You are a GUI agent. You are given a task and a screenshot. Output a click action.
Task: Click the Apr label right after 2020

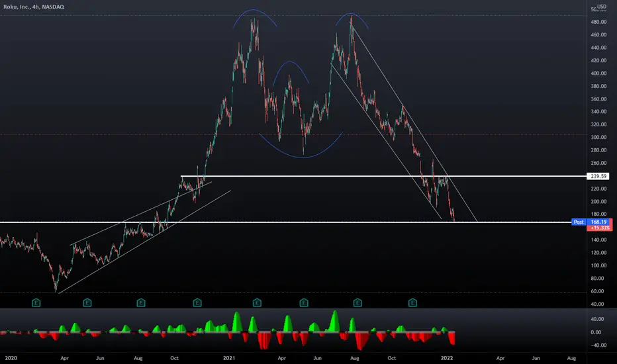pos(64,358)
